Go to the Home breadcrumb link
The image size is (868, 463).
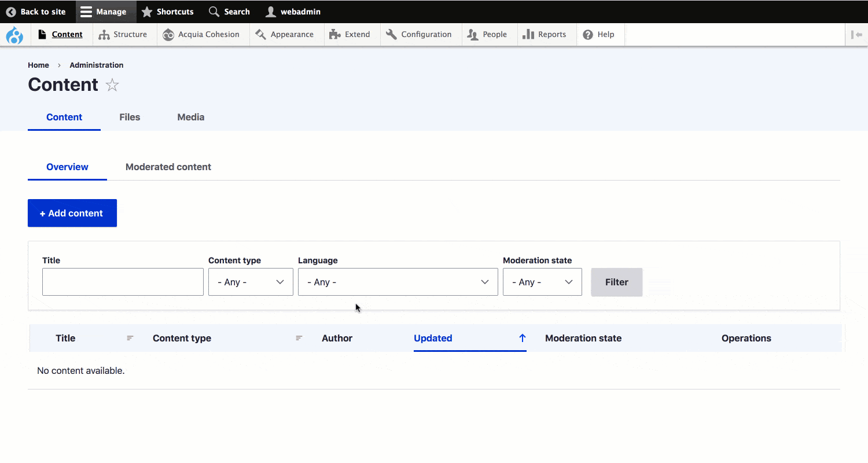tap(38, 65)
